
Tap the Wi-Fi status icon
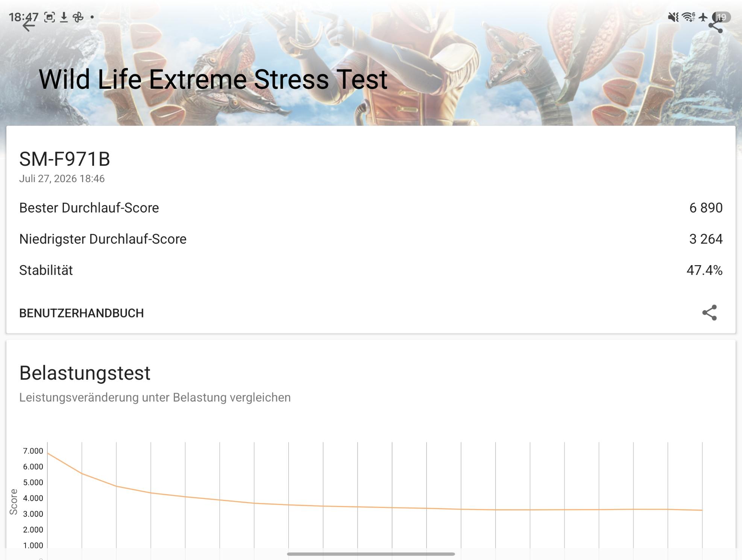[689, 17]
